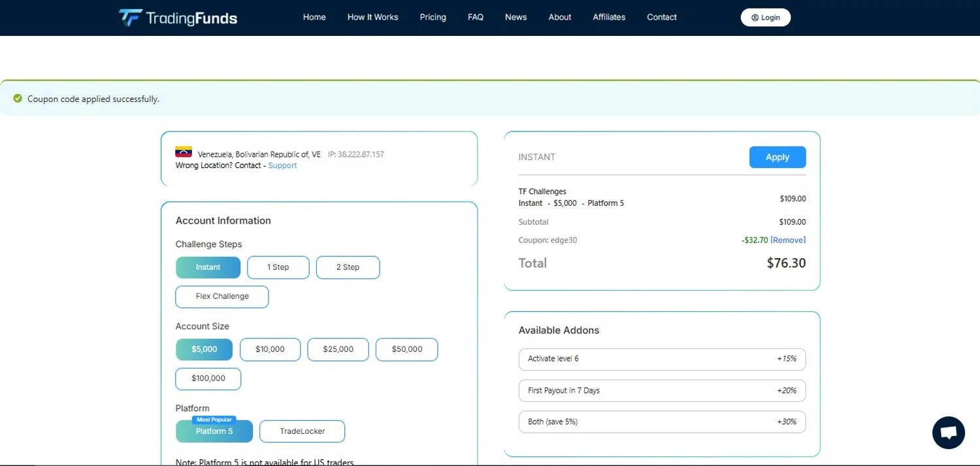980x466 pixels.
Task: Select the 2 Step challenge
Action: (348, 267)
